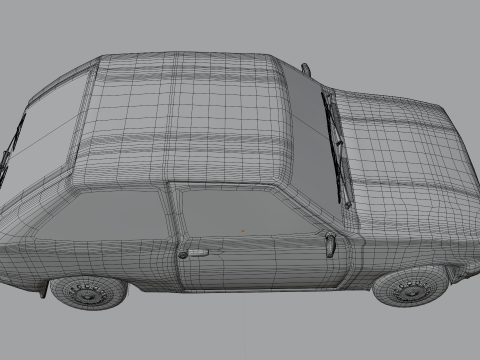Select the rear wheel of the car model

(x=88, y=293)
